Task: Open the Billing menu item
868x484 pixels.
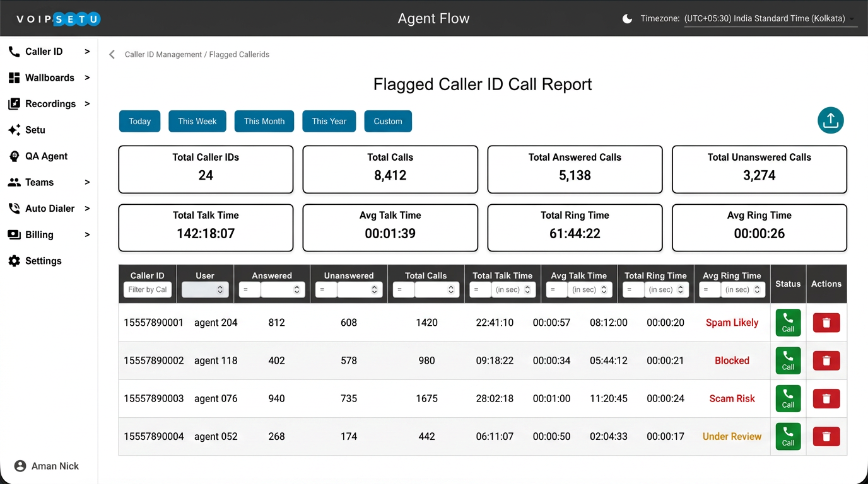Action: click(49, 234)
